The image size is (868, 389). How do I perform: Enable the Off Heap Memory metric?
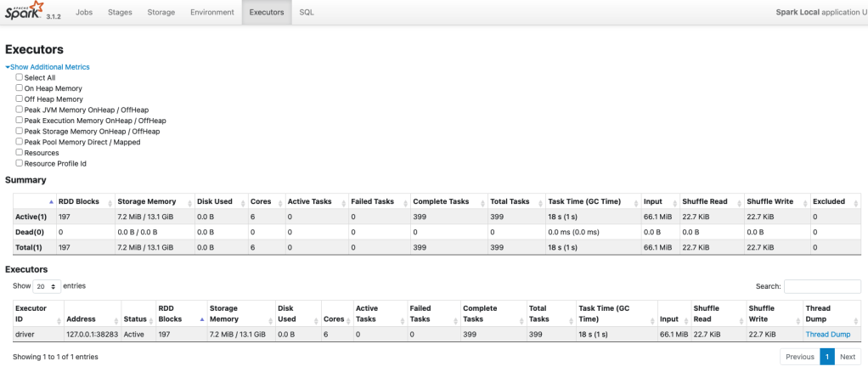pos(20,99)
